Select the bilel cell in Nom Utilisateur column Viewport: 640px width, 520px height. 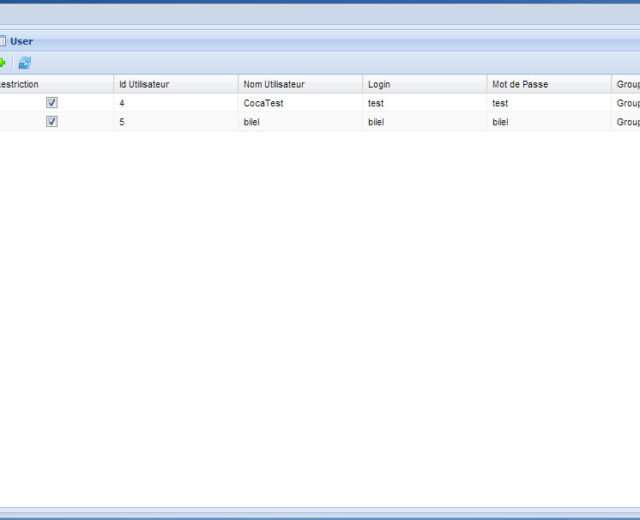(x=254, y=121)
